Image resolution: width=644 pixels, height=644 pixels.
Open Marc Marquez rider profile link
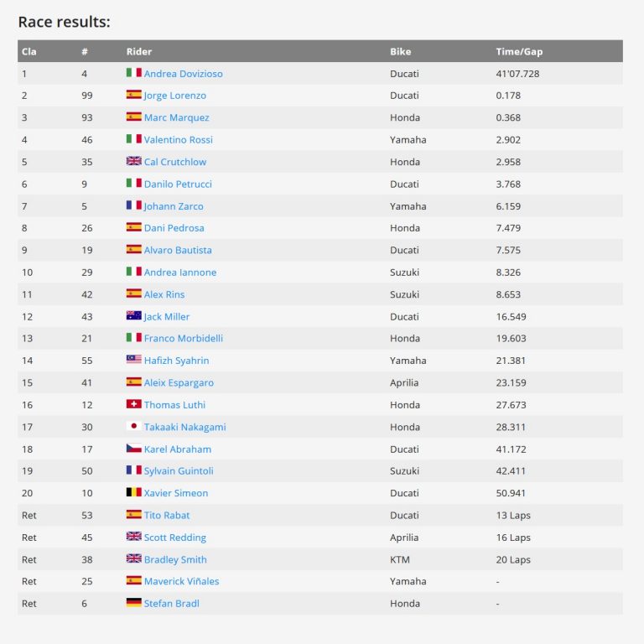tap(176, 117)
